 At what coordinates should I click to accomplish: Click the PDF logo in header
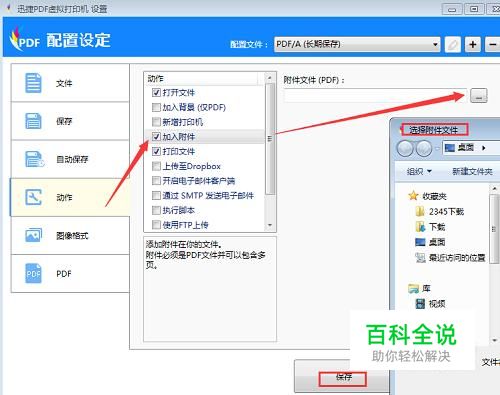coord(24,40)
